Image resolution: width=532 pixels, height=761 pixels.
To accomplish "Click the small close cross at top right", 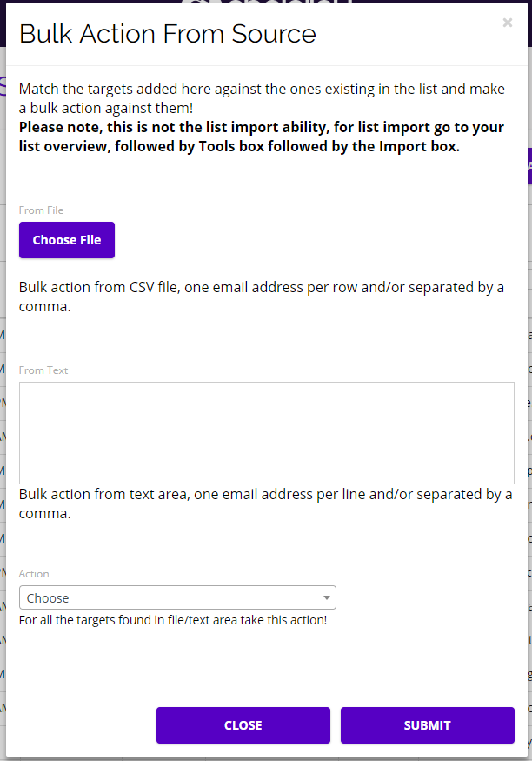I will pos(507,23).
